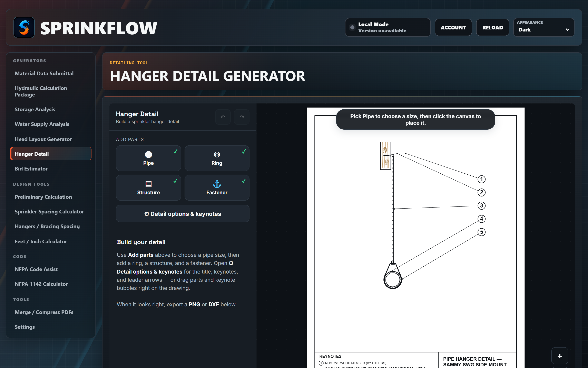Click the Build your detail heading
This screenshot has height=368, width=588.
tap(141, 242)
